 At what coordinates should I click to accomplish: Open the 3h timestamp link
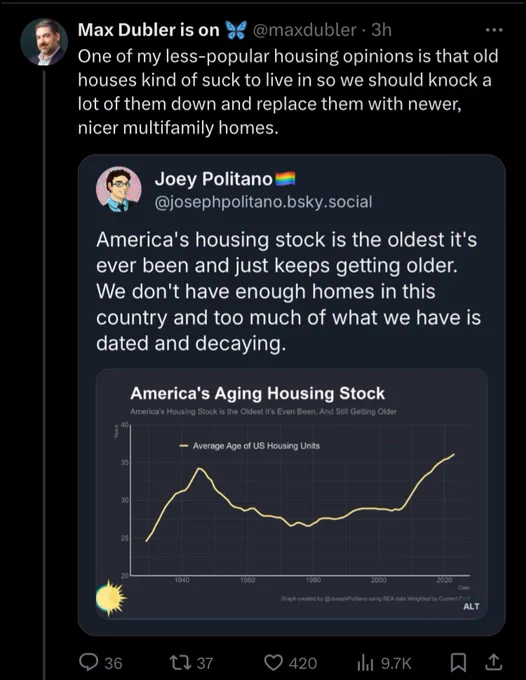click(382, 30)
